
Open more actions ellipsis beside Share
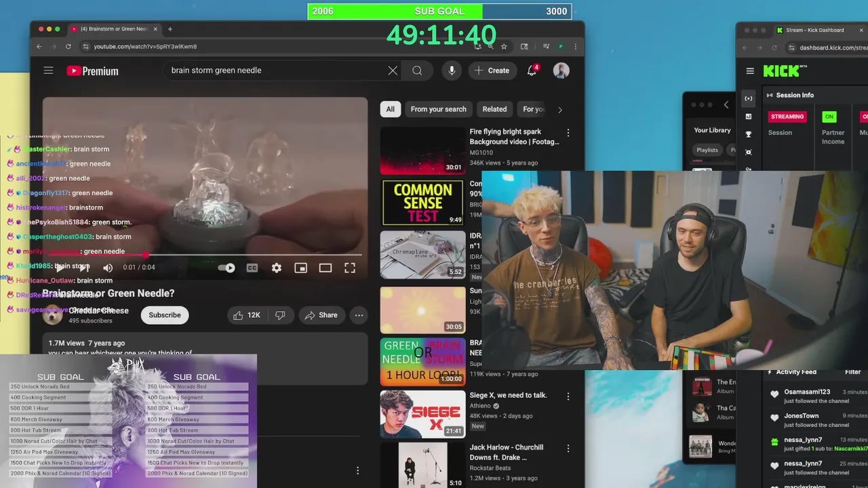pyautogui.click(x=359, y=315)
